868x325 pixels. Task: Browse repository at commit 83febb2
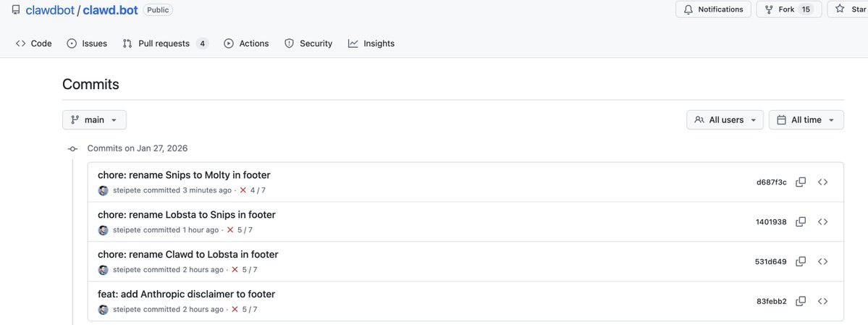[x=823, y=301]
